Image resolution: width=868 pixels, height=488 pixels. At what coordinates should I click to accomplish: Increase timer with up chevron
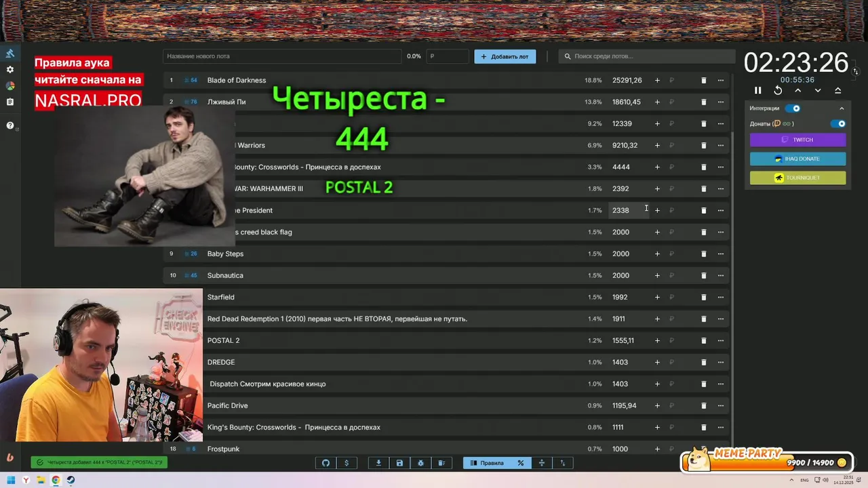798,90
